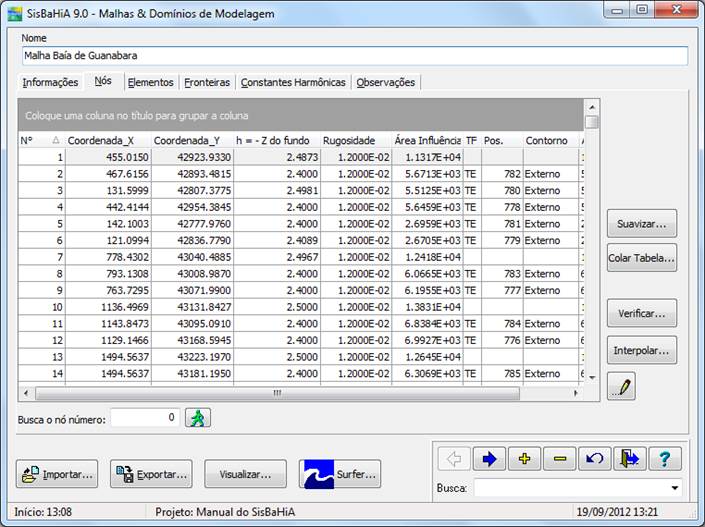
Task: Click the h = - Z do fundo header
Action: point(277,141)
